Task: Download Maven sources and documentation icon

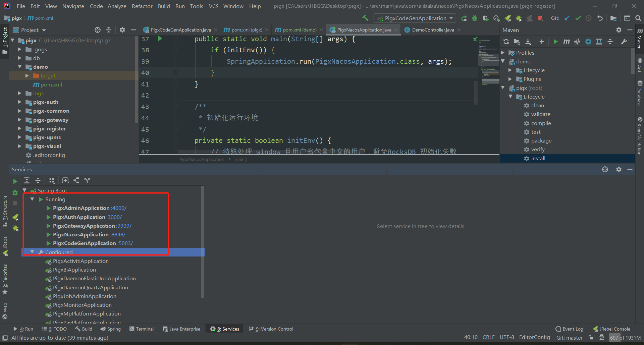Action: (x=528, y=42)
